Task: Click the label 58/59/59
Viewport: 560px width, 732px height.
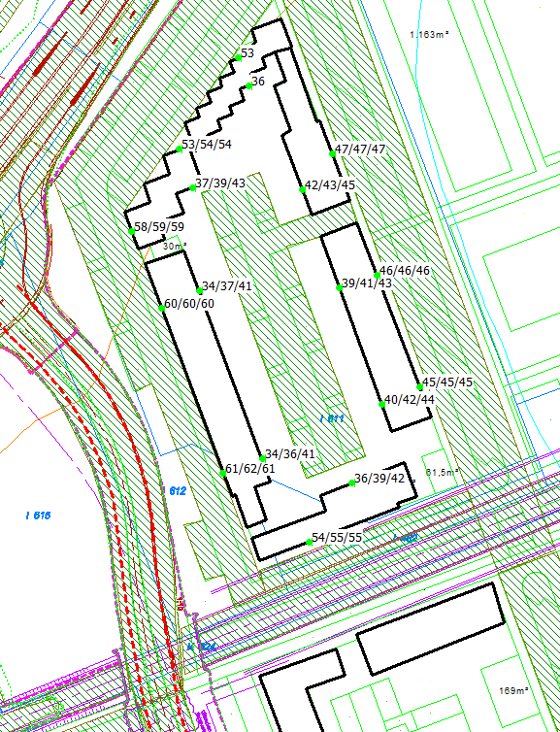Action: [x=159, y=227]
